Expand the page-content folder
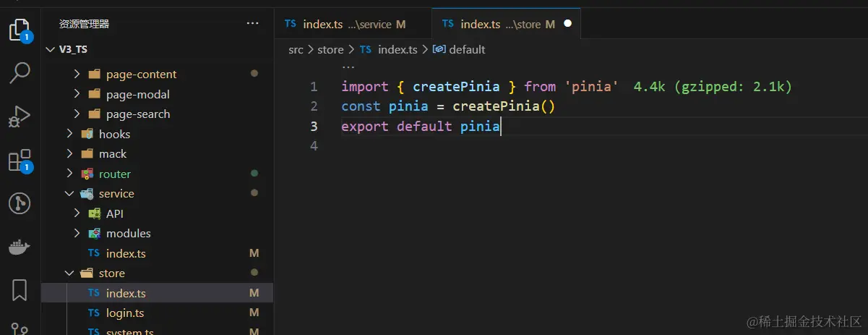868x335 pixels. tap(78, 74)
